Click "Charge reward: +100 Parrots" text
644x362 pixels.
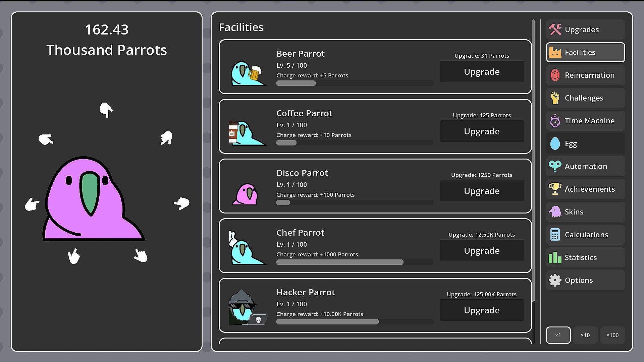click(315, 195)
